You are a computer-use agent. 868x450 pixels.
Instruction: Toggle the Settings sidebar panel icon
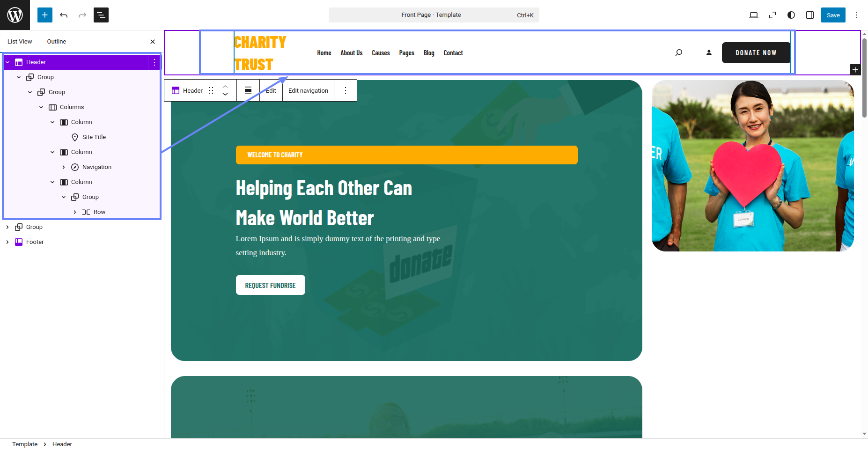810,15
